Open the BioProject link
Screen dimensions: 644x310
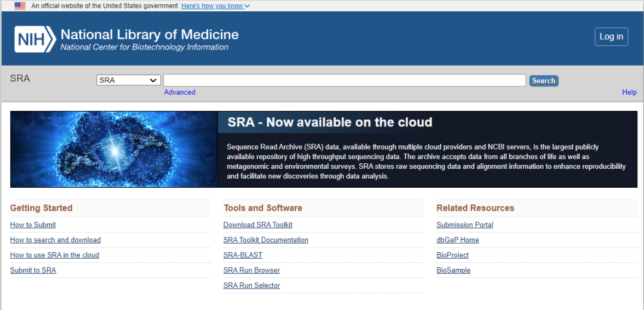453,255
